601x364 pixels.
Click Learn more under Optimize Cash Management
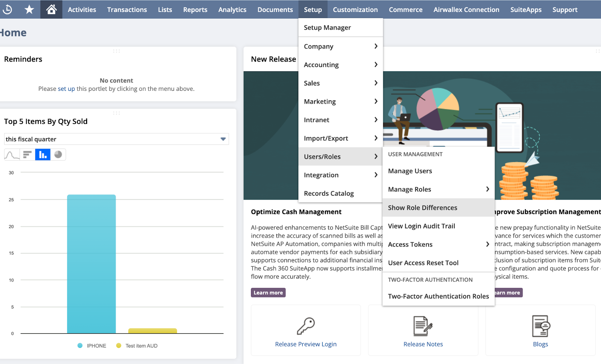coord(268,293)
